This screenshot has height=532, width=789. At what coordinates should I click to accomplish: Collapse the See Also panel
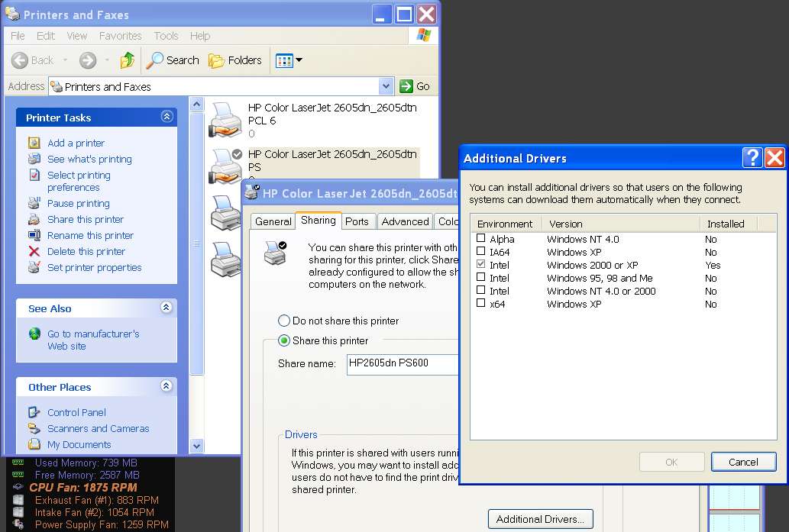[x=166, y=308]
